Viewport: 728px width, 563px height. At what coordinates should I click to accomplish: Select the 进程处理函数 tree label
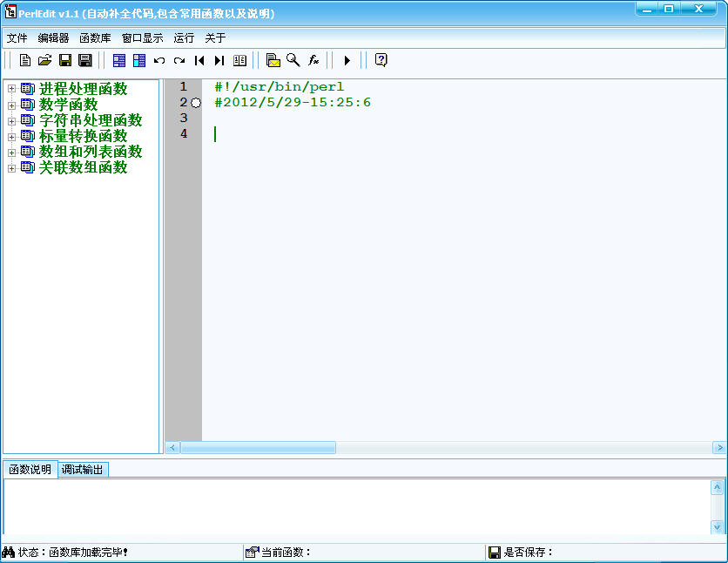[83, 89]
